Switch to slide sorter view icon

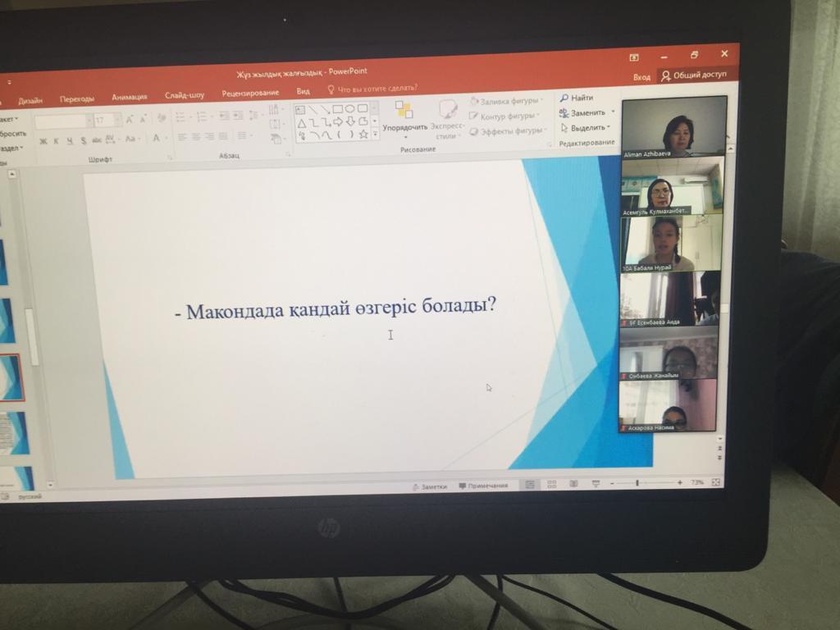coord(551,485)
